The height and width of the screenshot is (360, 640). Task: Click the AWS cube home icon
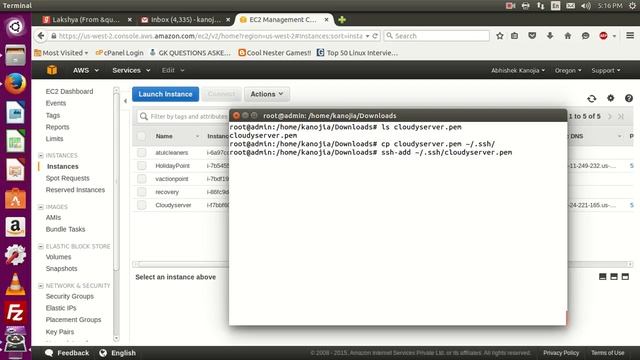coord(52,70)
